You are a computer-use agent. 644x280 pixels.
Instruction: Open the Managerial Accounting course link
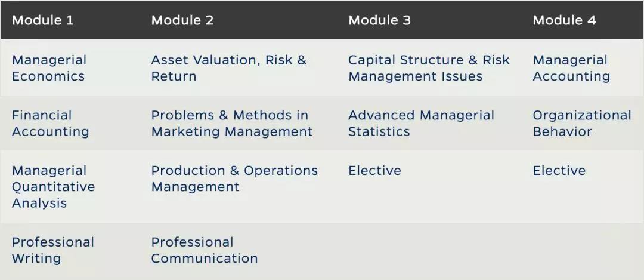pyautogui.click(x=571, y=68)
